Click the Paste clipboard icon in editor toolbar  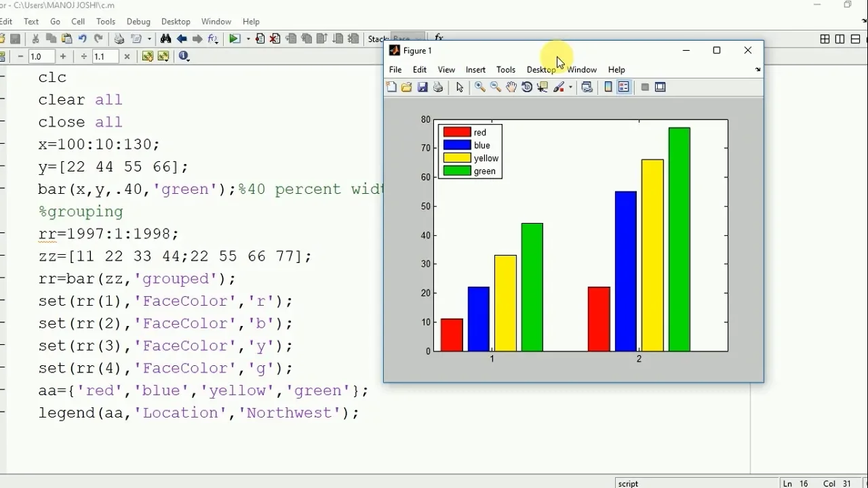66,39
